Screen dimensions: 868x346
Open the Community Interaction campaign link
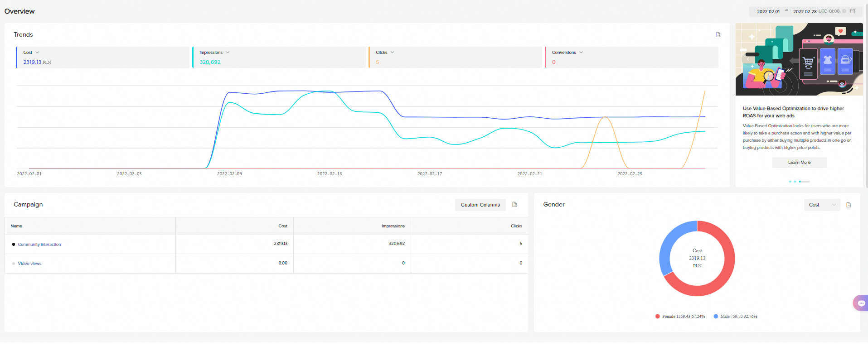(39, 245)
